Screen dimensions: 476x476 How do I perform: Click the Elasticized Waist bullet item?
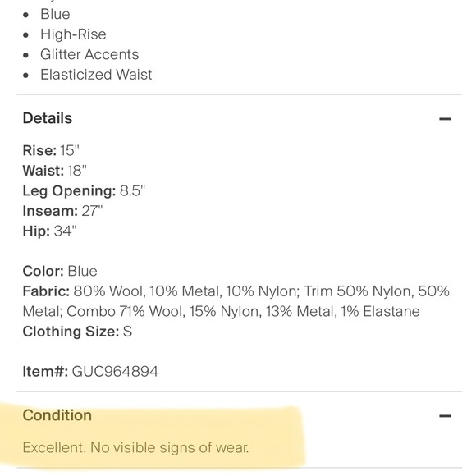96,75
